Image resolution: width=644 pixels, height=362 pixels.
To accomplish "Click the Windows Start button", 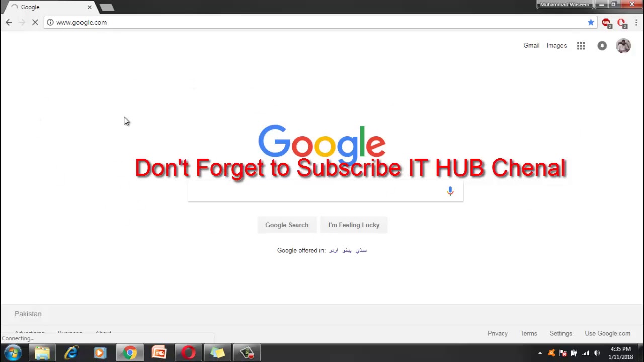I will coord(13,353).
